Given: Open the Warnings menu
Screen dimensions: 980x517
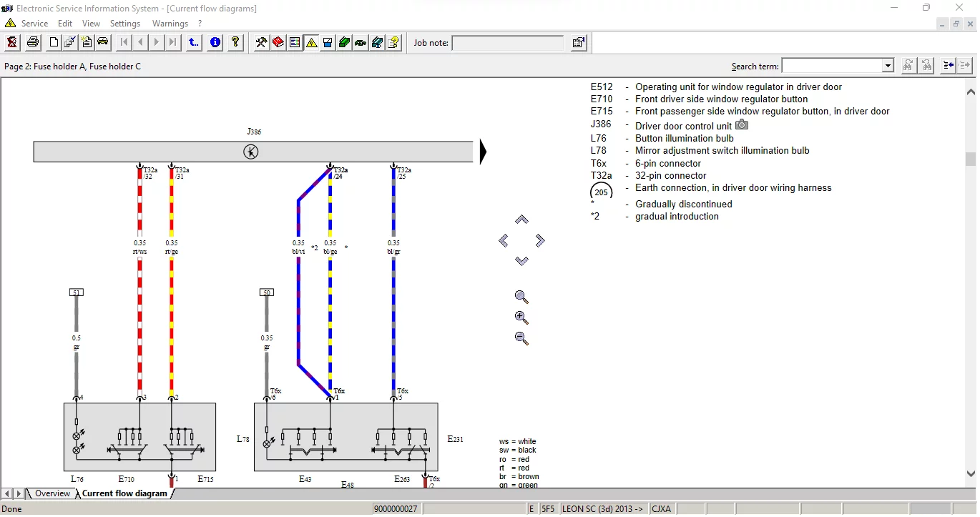Looking at the screenshot, I should [170, 24].
